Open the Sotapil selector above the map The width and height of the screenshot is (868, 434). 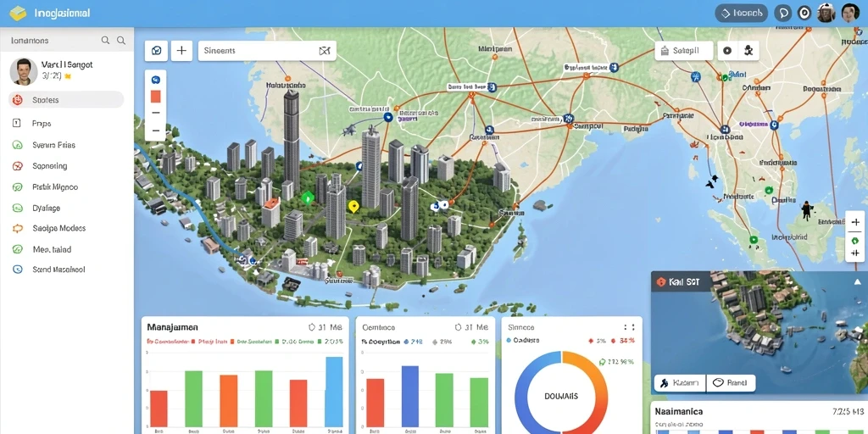tap(684, 50)
